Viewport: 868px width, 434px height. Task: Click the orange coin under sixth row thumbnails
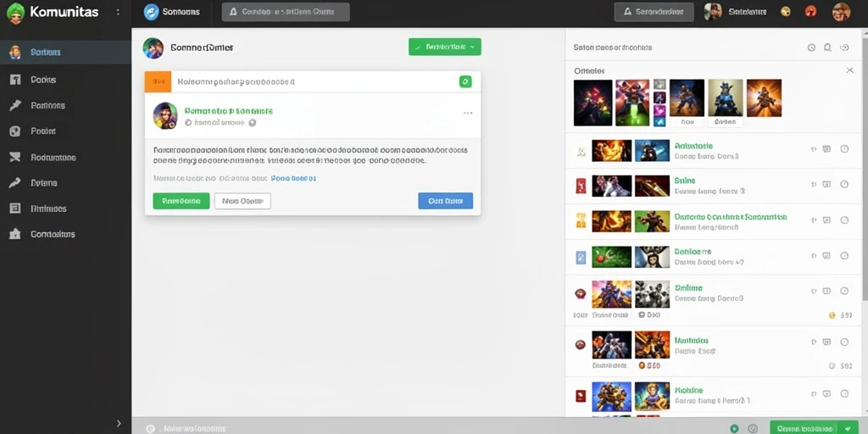pos(643,365)
